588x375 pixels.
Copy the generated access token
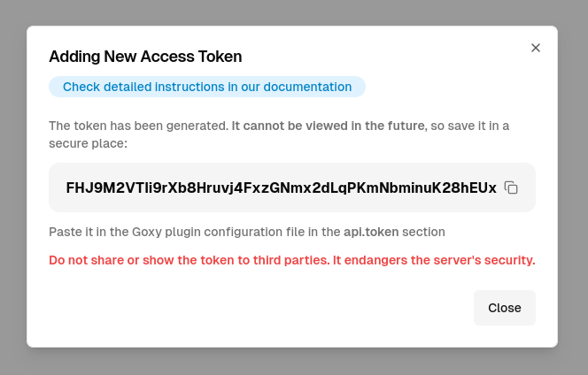[511, 187]
